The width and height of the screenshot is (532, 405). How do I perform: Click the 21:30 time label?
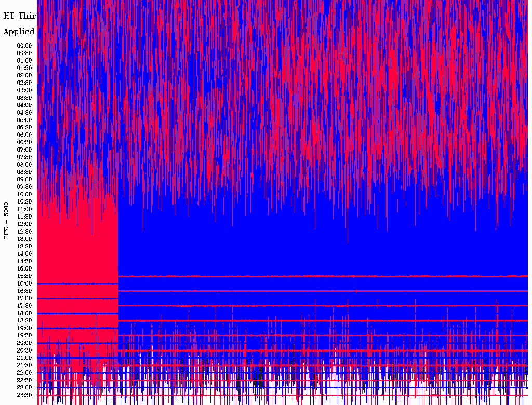(x=24, y=366)
